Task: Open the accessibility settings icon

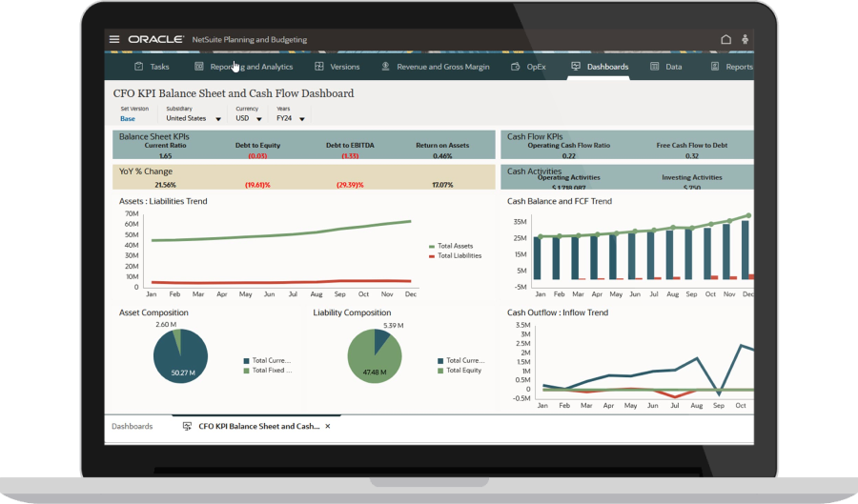Action: tap(745, 40)
